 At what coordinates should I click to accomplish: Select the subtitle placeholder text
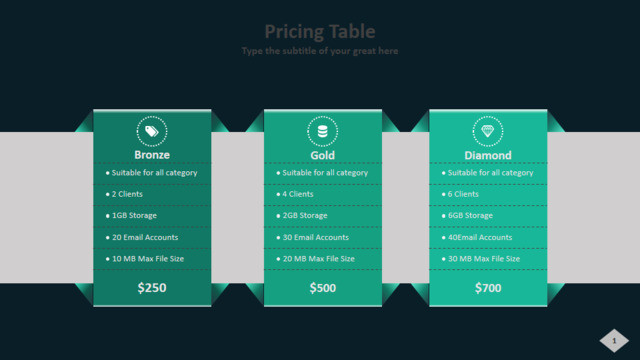tap(320, 51)
